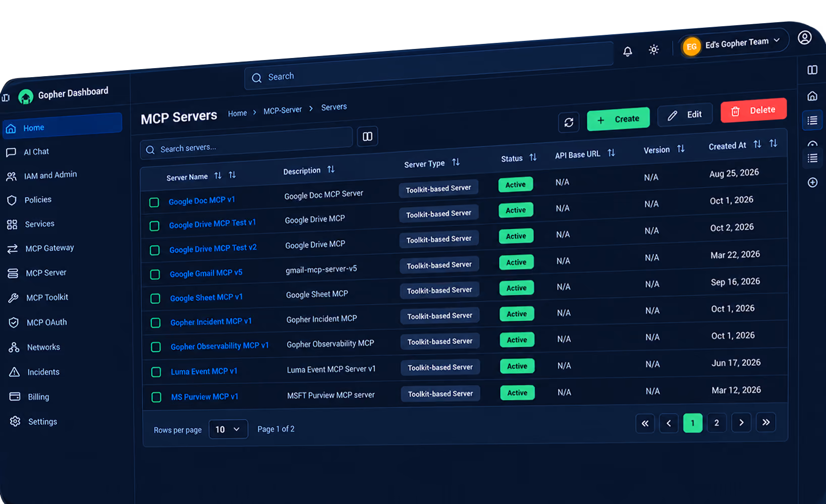
Task: Toggle column layout icon beside server search
Action: click(x=367, y=136)
